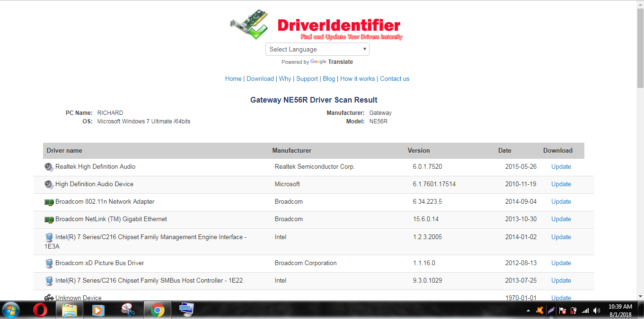Open the On-Screen Keyboard taskbar icon
This screenshot has height=319, width=644.
pos(186,310)
